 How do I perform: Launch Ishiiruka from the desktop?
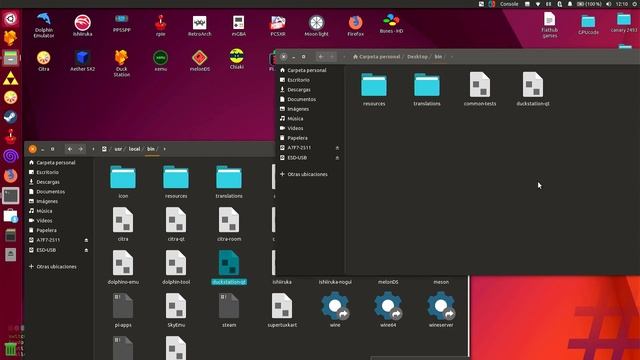[82, 25]
